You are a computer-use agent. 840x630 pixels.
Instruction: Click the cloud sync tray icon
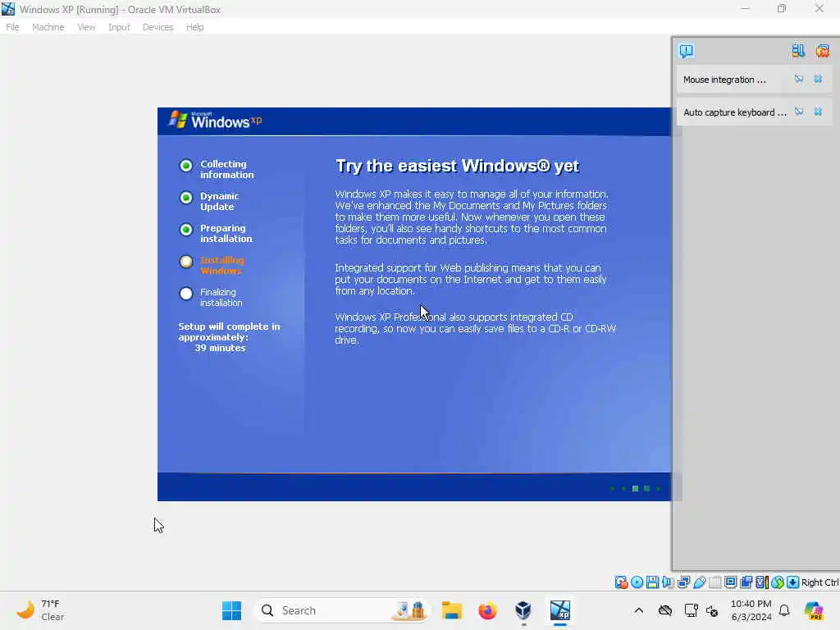pyautogui.click(x=664, y=610)
